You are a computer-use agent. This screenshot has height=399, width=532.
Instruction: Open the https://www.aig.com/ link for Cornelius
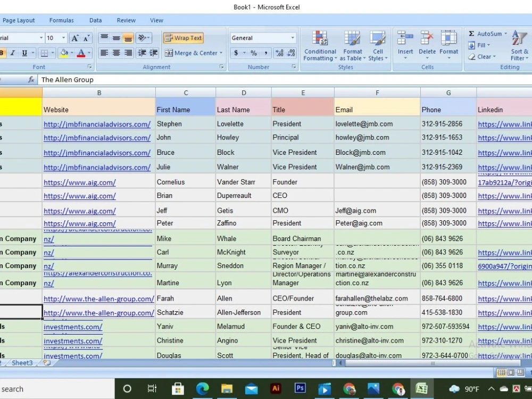coord(80,182)
